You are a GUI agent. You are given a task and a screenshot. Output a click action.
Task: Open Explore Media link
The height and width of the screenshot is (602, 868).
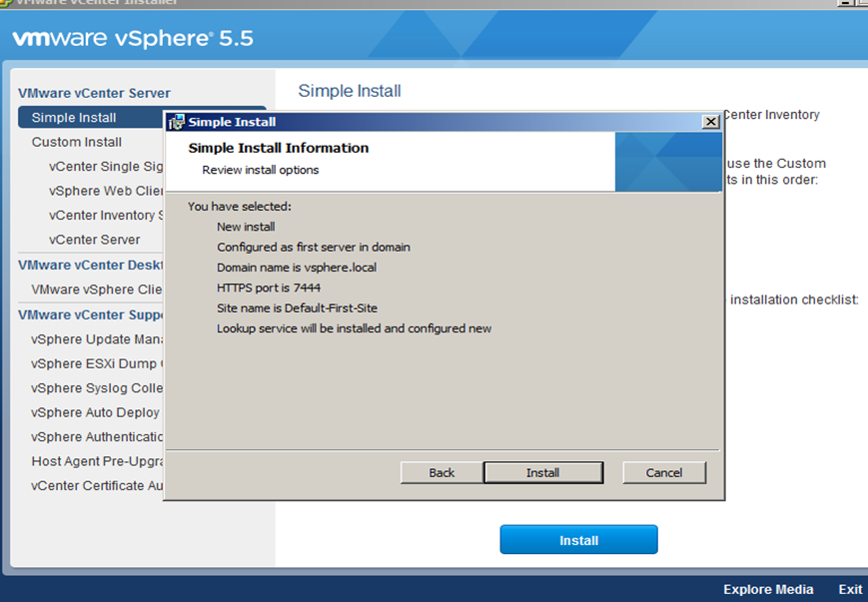pyautogui.click(x=768, y=589)
